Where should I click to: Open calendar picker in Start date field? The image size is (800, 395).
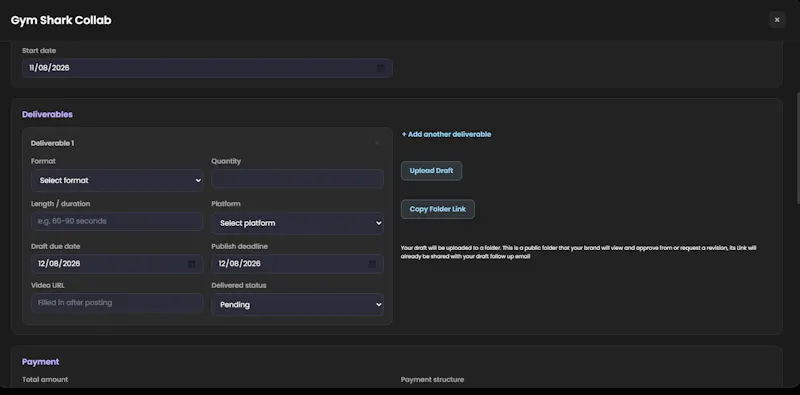tap(381, 68)
